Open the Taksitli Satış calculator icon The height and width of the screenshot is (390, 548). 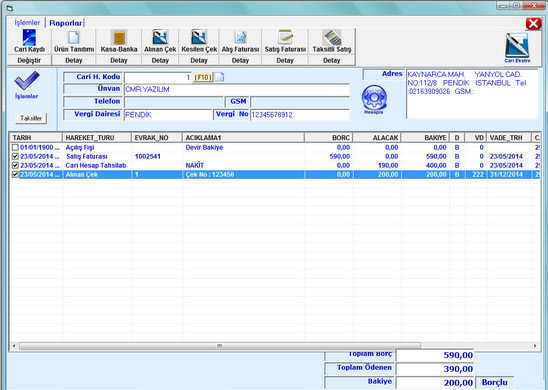331,37
